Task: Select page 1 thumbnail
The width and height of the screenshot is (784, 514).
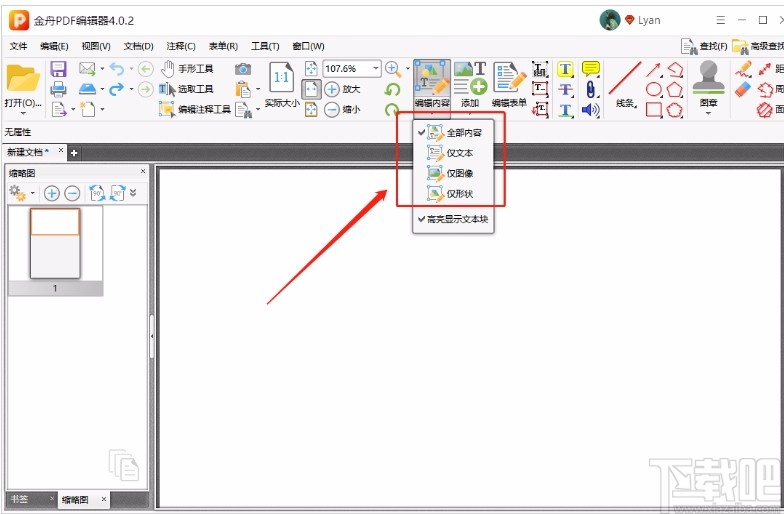Action: [55, 244]
